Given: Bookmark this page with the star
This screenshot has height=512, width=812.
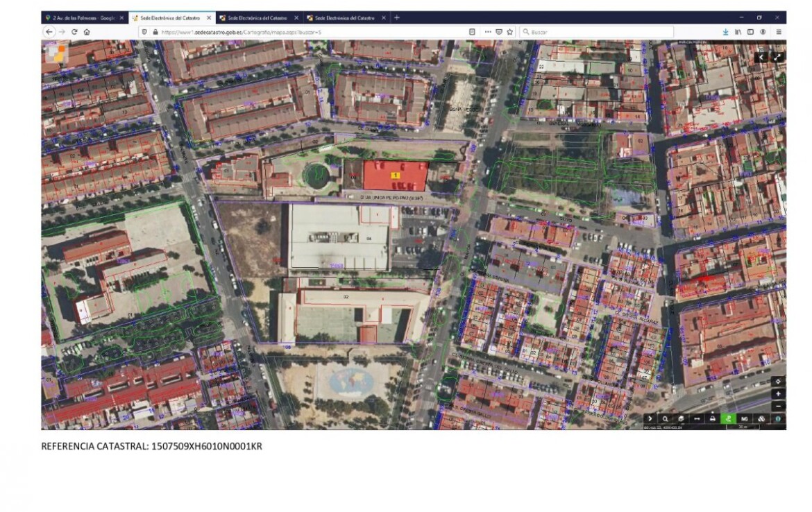Looking at the screenshot, I should [509, 32].
